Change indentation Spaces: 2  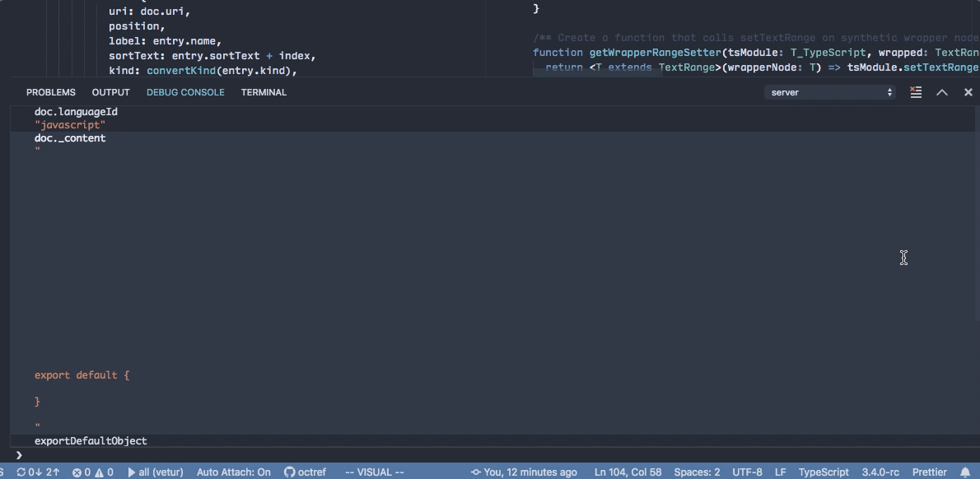coord(696,472)
